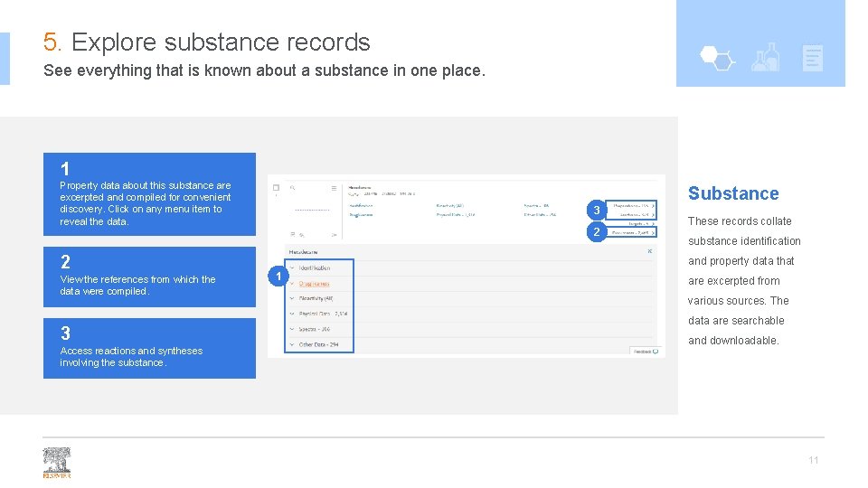868x488 pixels.
Task: Open the Documents references link
Action: point(633,233)
